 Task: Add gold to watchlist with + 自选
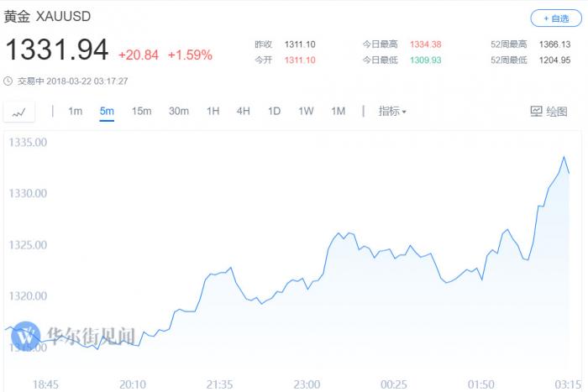click(555, 18)
